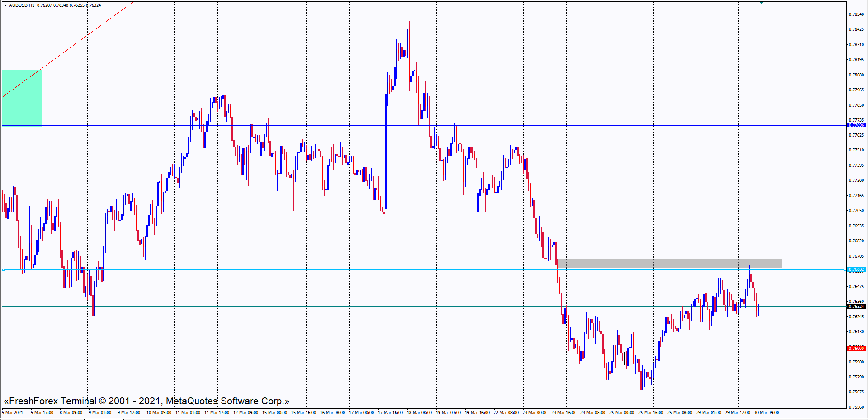Click the 0.75560 price scale value

click(856, 407)
